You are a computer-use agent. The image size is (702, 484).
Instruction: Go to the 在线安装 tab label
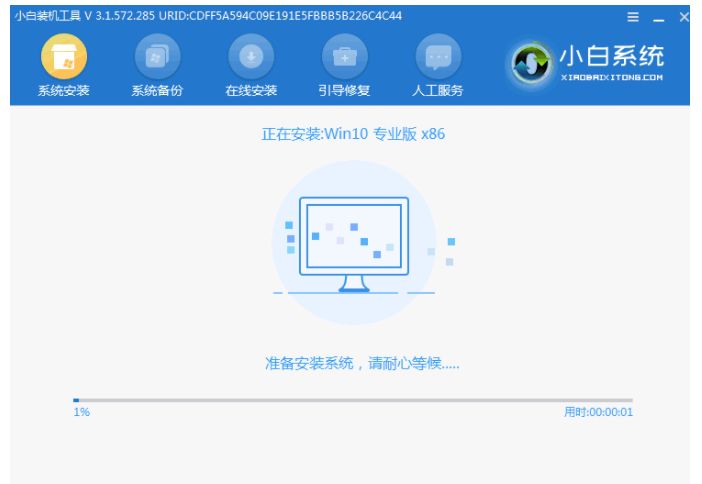(x=251, y=91)
